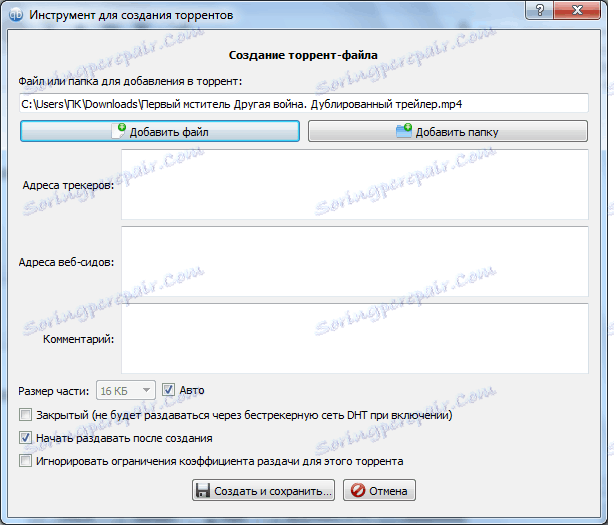Click the Файл или папка для добавления label
This screenshot has width=614, height=525.
[x=130, y=81]
